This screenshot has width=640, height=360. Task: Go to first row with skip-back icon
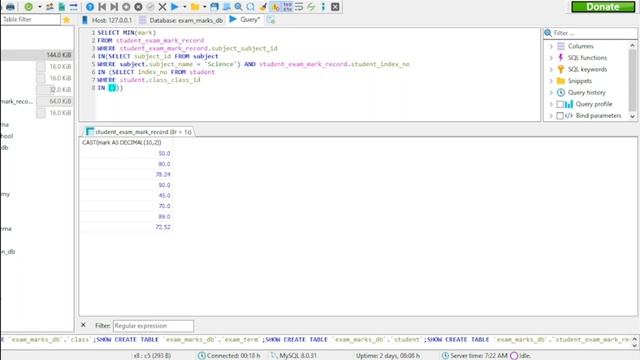click(102, 7)
